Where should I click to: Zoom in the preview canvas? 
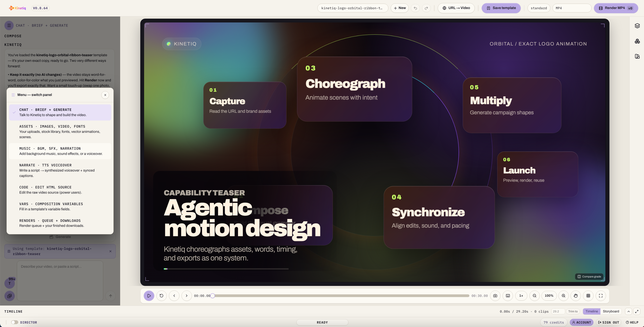pos(563,296)
